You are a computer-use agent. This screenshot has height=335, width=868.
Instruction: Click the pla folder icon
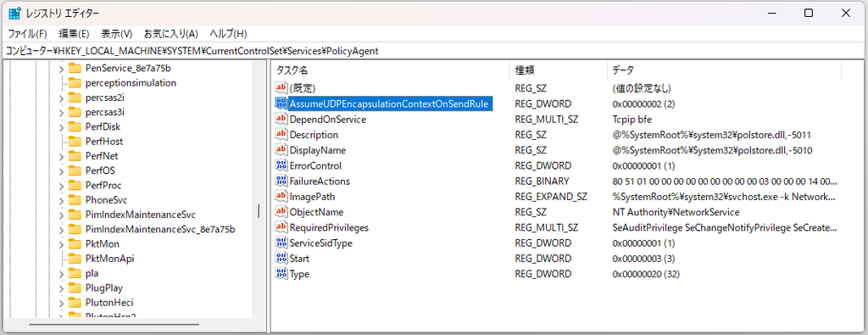[x=75, y=273]
